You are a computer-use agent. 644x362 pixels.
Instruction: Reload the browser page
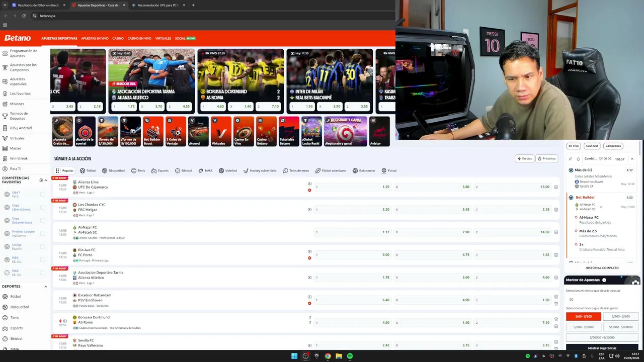24,16
